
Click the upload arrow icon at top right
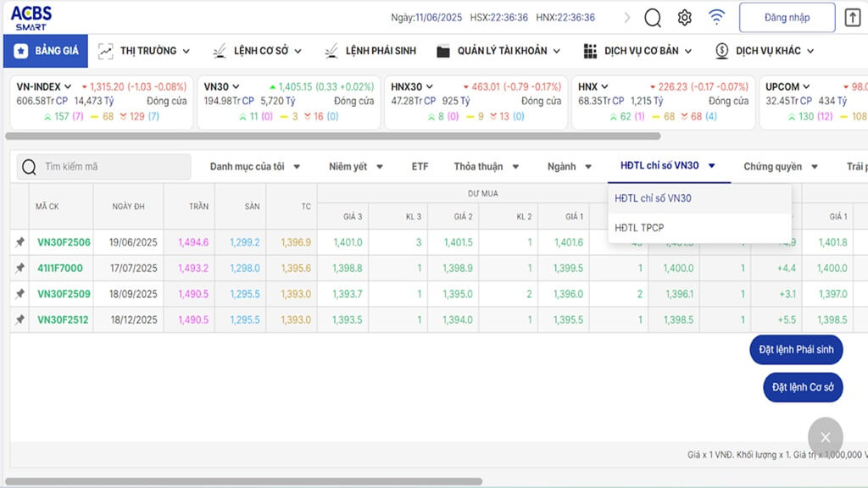853,18
